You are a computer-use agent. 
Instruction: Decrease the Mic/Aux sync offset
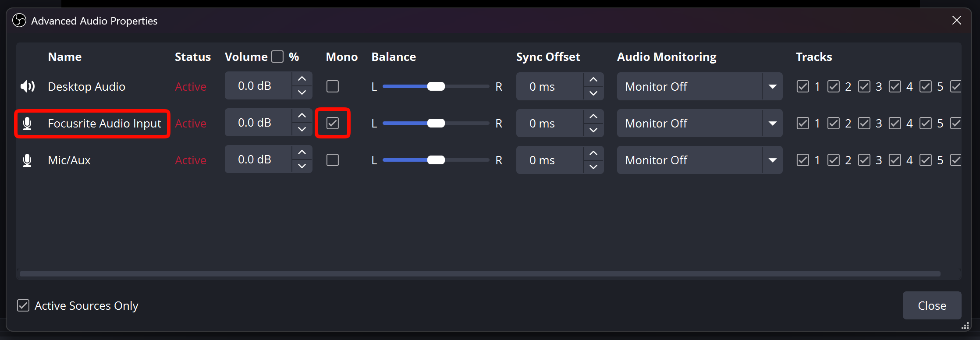click(x=593, y=166)
